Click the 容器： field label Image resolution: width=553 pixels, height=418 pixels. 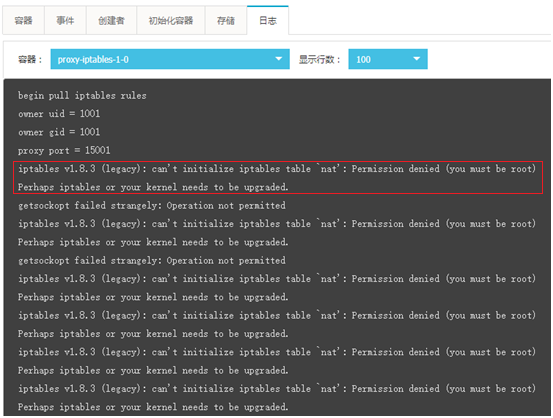30,59
